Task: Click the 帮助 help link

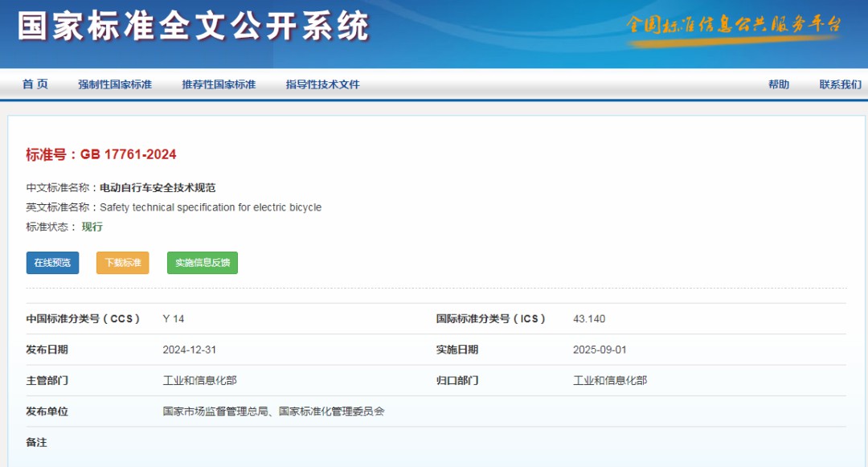Action: pos(779,84)
